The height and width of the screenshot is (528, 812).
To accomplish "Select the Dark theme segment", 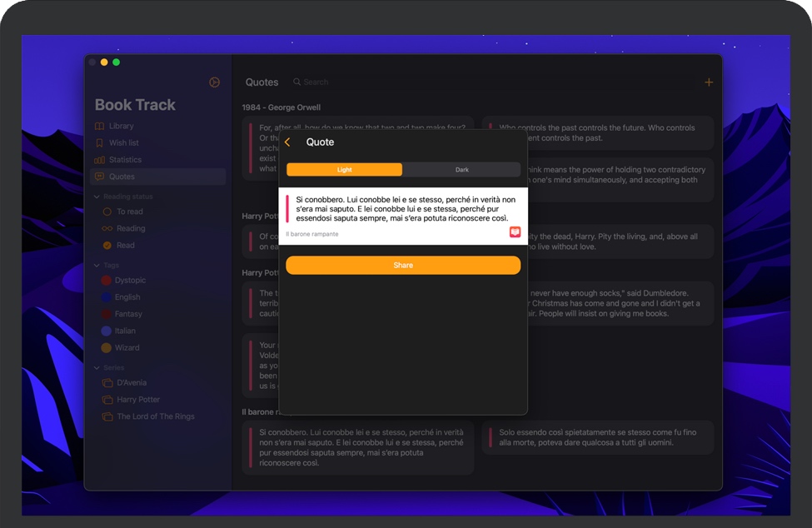I will (x=461, y=170).
